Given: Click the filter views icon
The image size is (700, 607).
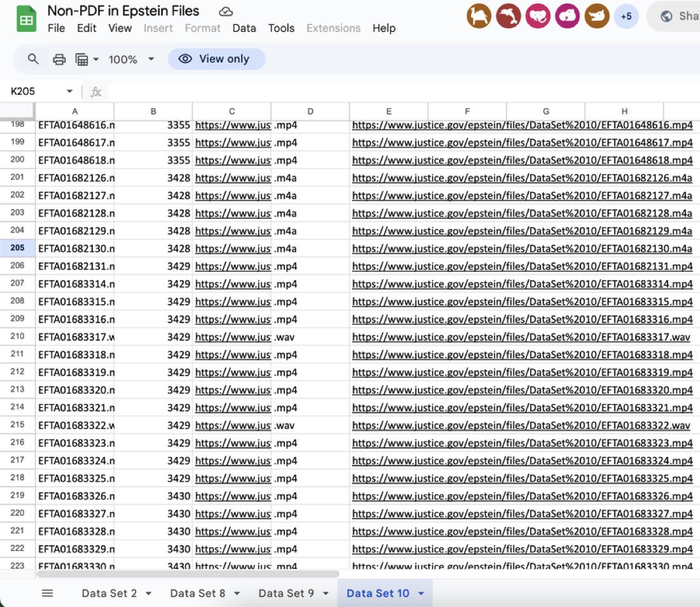Looking at the screenshot, I should [x=82, y=59].
